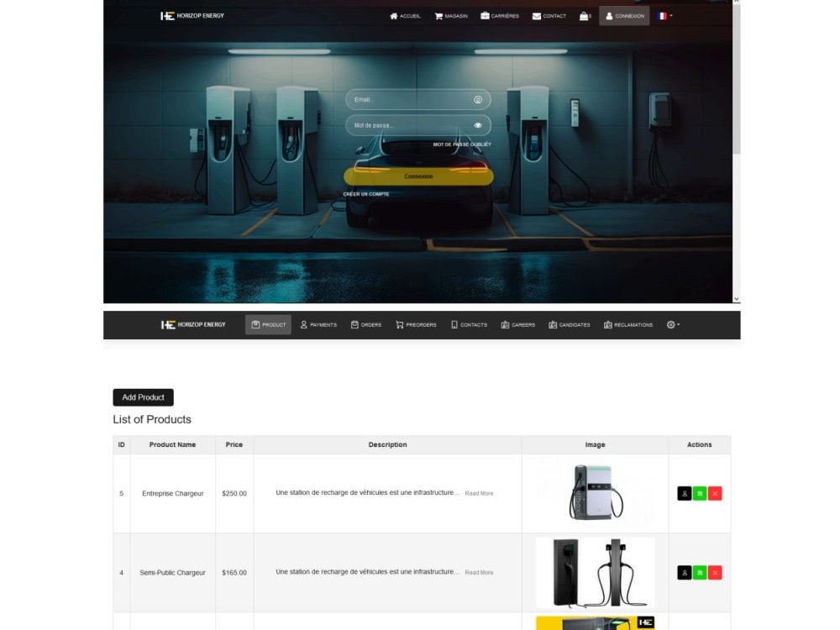This screenshot has height=630, width=840.
Task: Follow the Créer un compte link
Action: pyautogui.click(x=366, y=194)
